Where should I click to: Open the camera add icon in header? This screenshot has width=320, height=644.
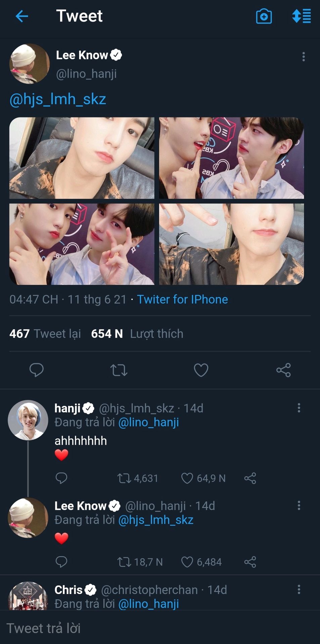tap(264, 16)
